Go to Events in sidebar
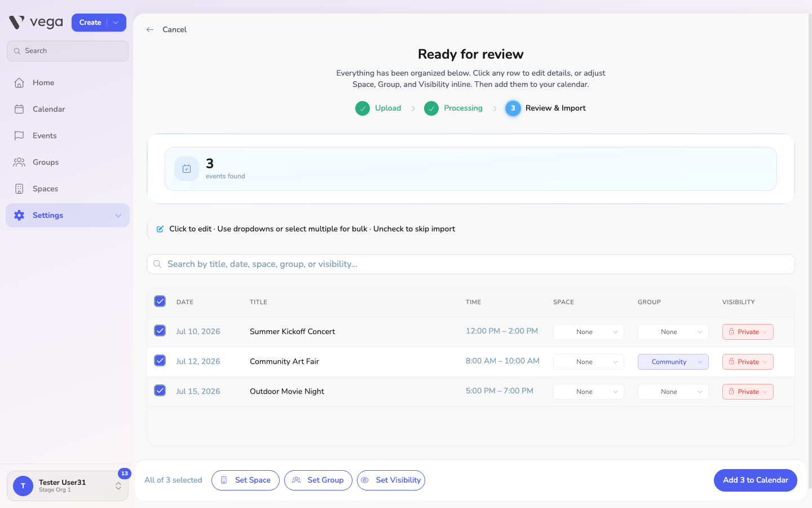 (68, 135)
